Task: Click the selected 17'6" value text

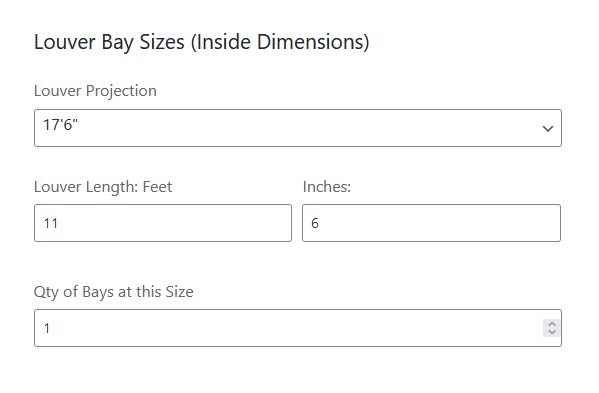Action: tap(60, 125)
